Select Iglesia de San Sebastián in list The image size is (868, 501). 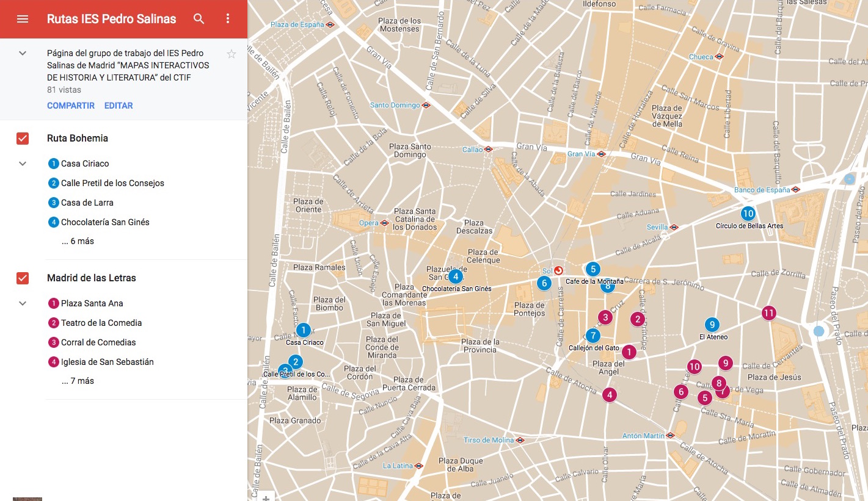108,362
